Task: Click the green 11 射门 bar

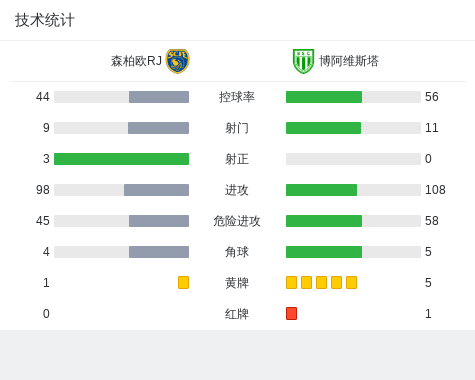Action: pos(323,128)
